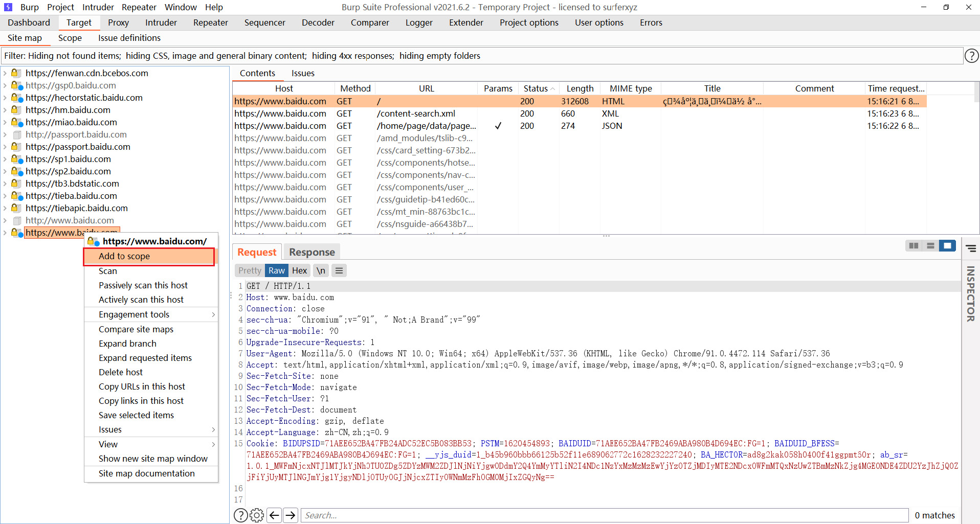The height and width of the screenshot is (524, 980).
Task: Click the Search input field
Action: [x=605, y=515]
